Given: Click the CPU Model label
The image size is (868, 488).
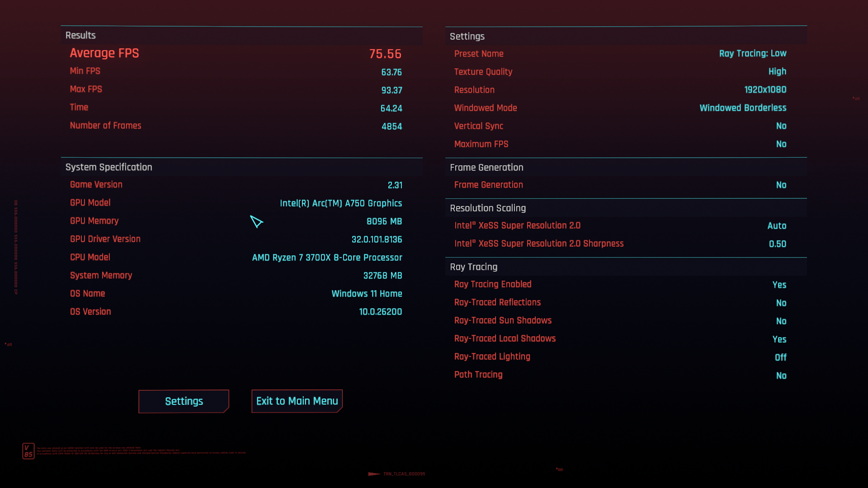Looking at the screenshot, I should click(90, 257).
